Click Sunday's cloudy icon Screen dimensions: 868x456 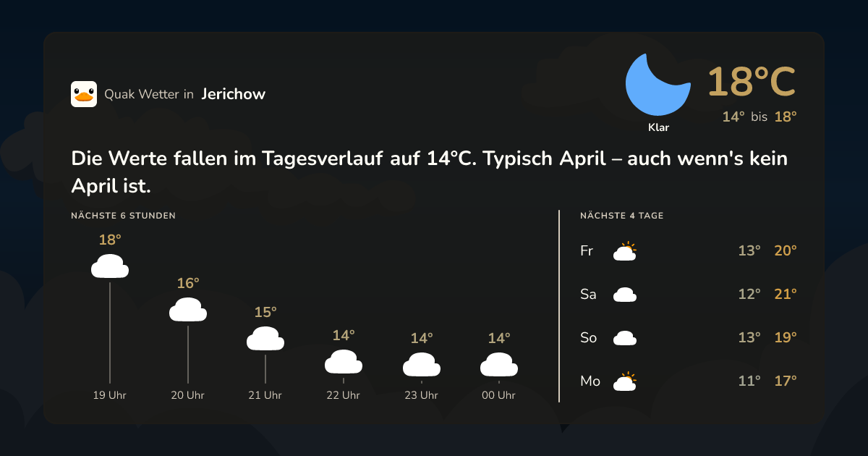[x=625, y=338]
